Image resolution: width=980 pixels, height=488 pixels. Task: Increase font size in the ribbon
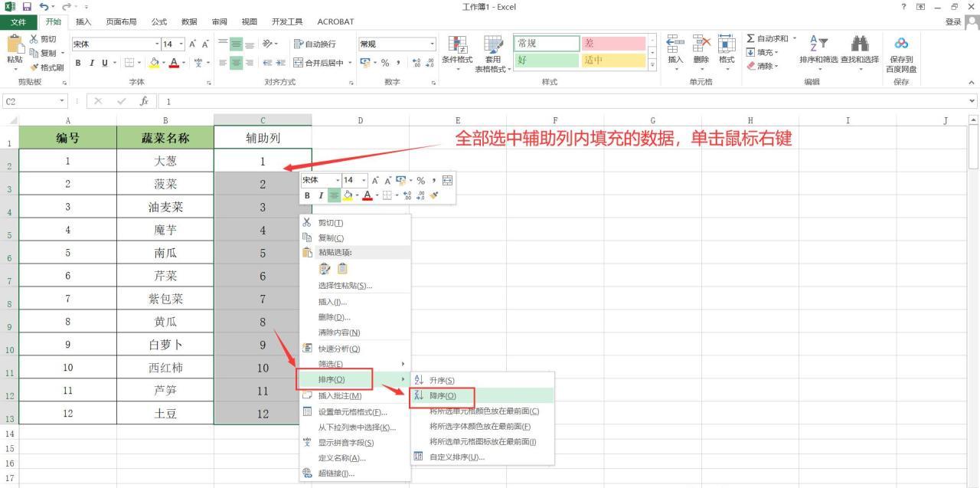click(x=192, y=44)
